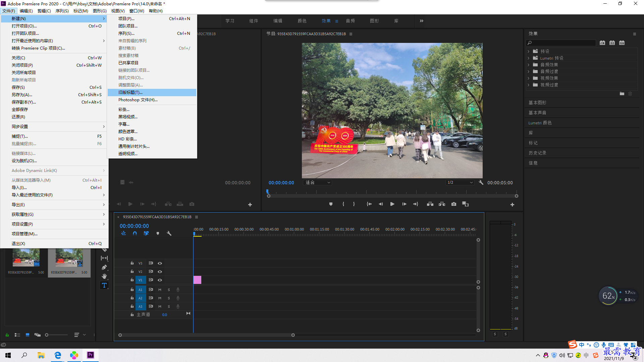Screen dimensions: 644x362
Task: Open timeline display settings wrench
Action: click(169, 233)
